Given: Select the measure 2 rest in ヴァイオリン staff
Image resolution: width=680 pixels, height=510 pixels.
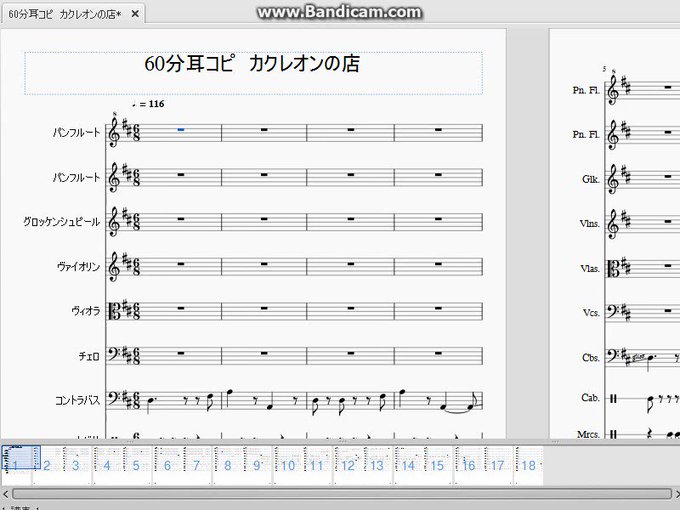Looking at the screenshot, I should coord(264,263).
